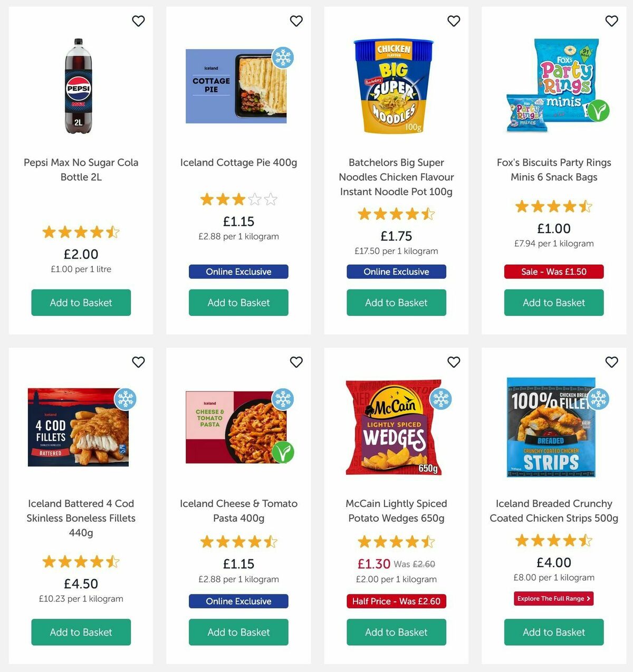Screen dimensions: 633x672
Task: Favourite the Pepsi Max cola bottle
Action: (x=138, y=21)
